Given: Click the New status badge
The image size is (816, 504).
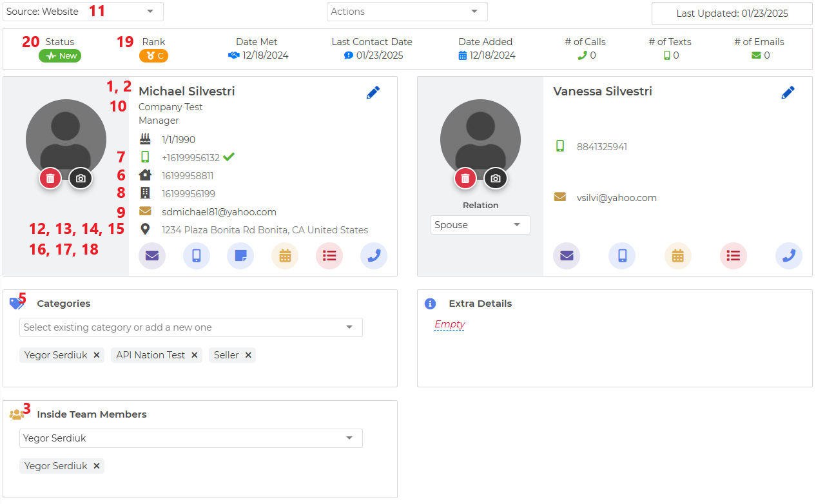Looking at the screenshot, I should 60,56.
